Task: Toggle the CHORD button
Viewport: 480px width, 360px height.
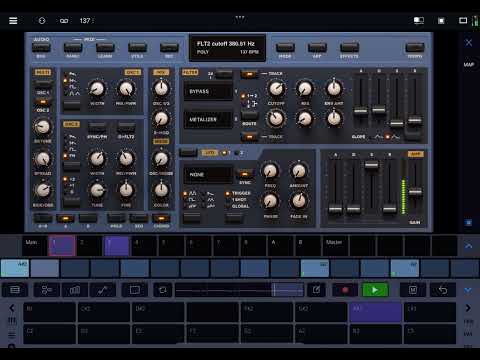Action: pyautogui.click(x=161, y=219)
